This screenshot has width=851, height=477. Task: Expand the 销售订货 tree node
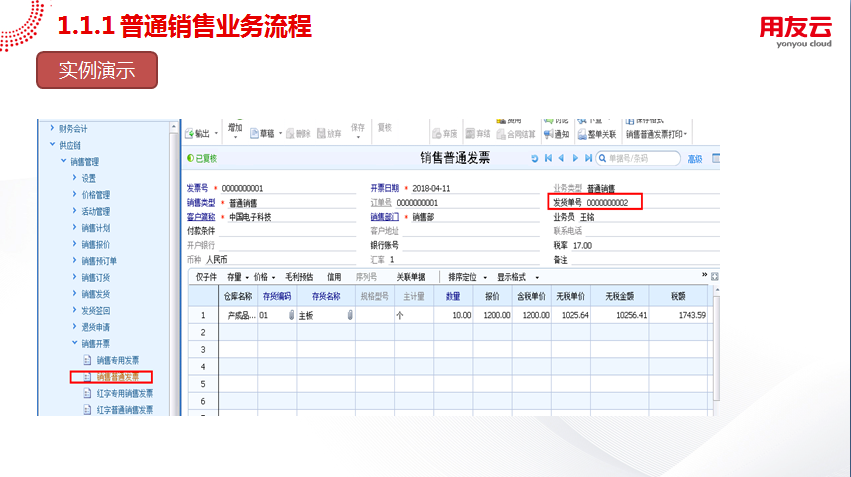click(74, 278)
